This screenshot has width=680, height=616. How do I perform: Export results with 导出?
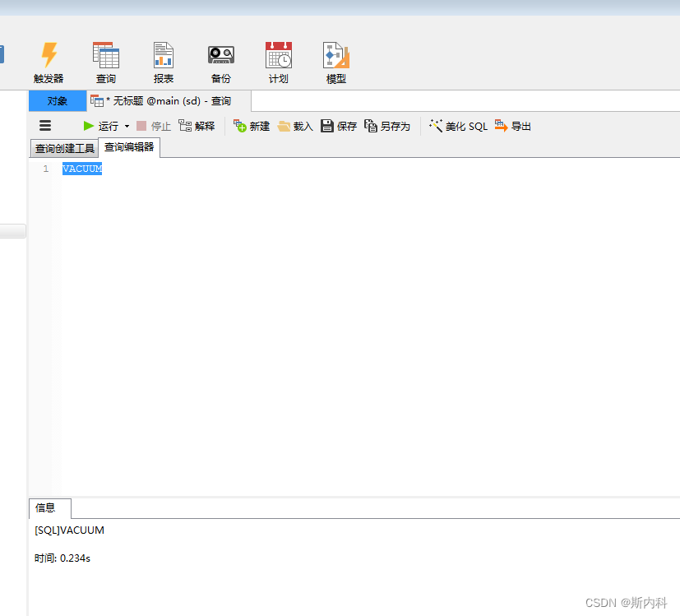512,126
